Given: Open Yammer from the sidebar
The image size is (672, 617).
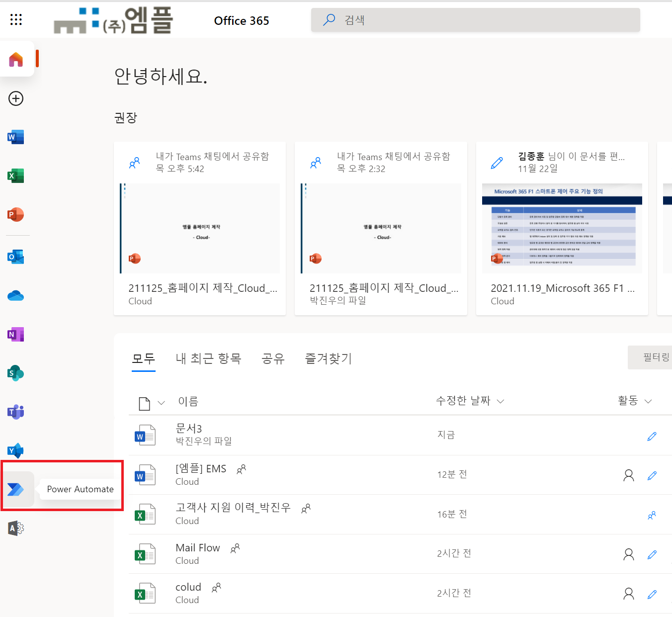Looking at the screenshot, I should point(16,450).
